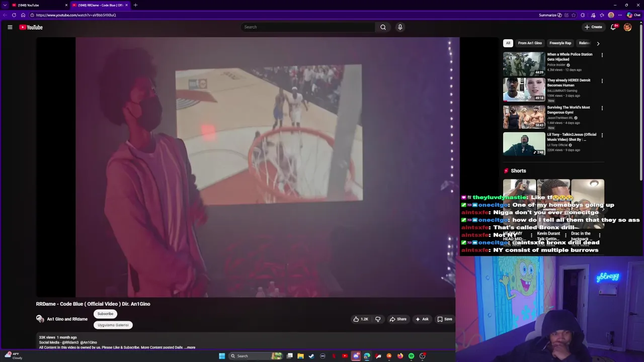Select the Freestyle Rap chip

click(x=560, y=43)
